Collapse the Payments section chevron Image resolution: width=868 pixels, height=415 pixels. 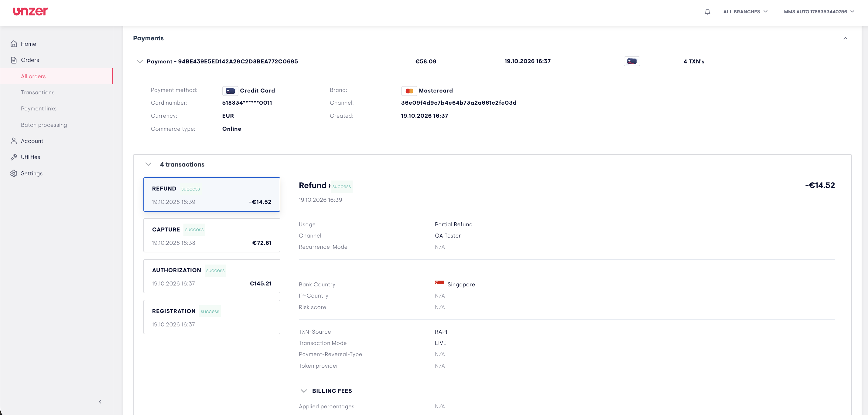pos(845,38)
